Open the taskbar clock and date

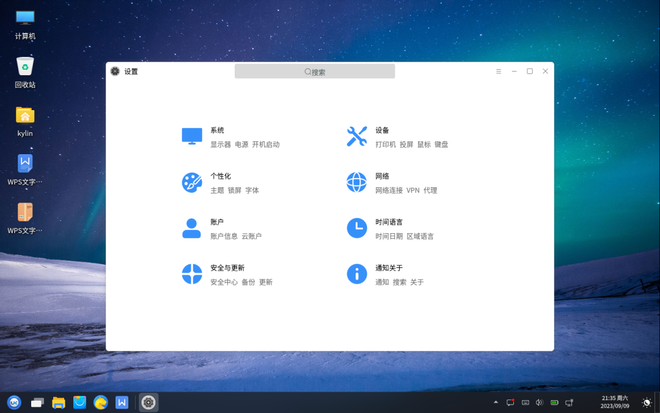(x=615, y=402)
